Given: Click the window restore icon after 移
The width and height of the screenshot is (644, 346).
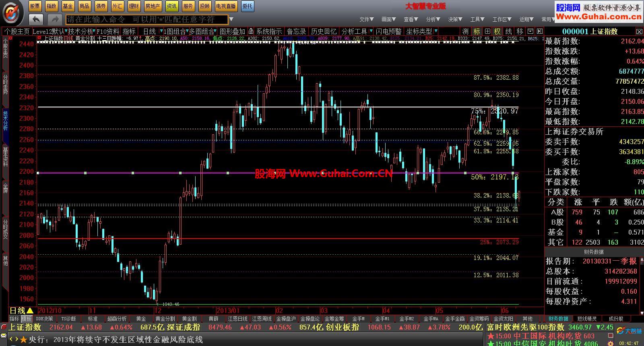Looking at the screenshot, I should tap(530, 31).
